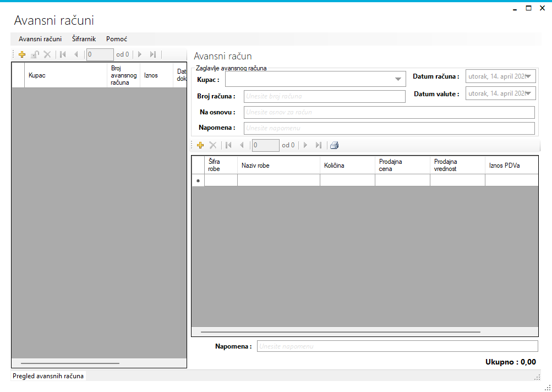Click delete X icon in left list toolbar

tap(47, 54)
